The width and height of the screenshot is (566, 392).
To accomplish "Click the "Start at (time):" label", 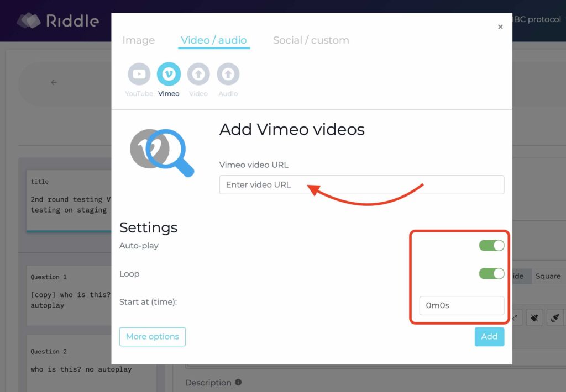I will click(x=148, y=302).
